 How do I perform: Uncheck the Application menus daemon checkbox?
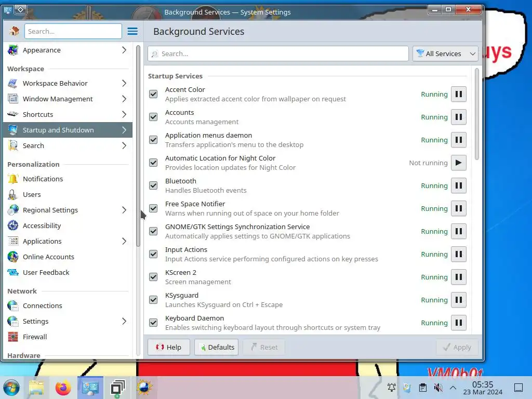coord(153,140)
